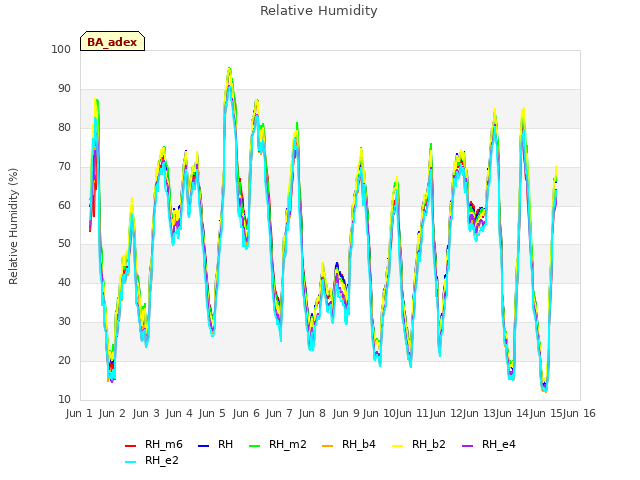Click the 10 y-axis tick label
The height and width of the screenshot is (480, 640).
64,399
